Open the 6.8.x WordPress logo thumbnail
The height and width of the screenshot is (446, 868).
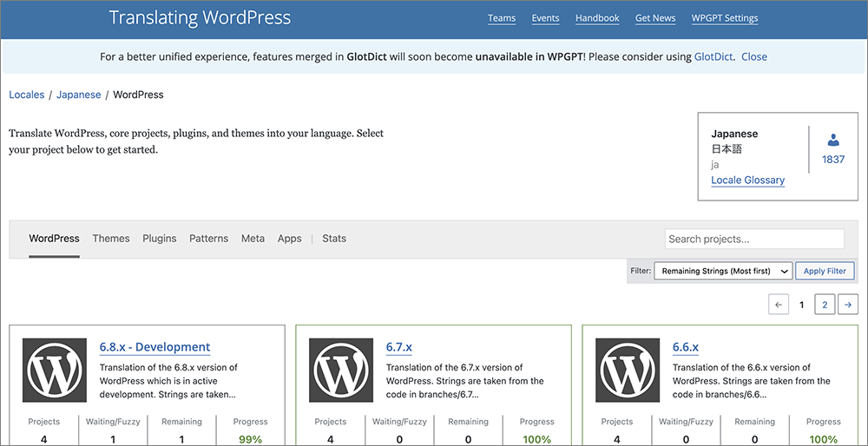pos(55,370)
